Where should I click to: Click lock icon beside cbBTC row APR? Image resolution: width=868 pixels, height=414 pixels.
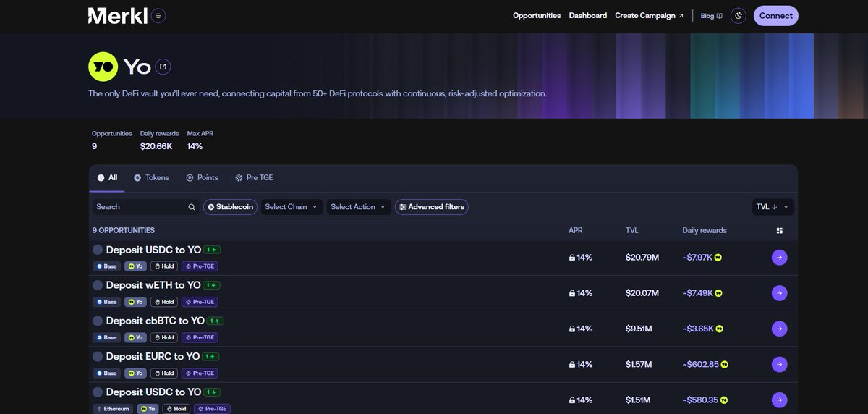pos(572,329)
